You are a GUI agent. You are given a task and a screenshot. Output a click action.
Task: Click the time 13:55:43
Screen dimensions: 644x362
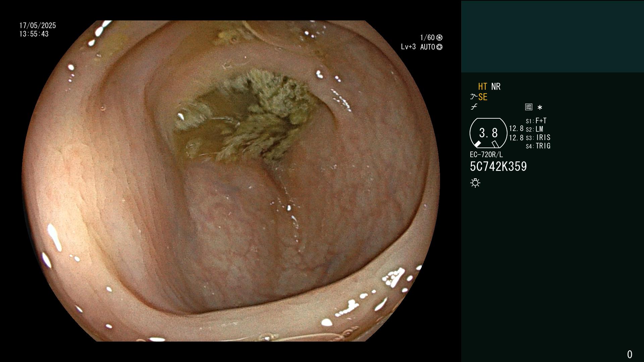34,34
